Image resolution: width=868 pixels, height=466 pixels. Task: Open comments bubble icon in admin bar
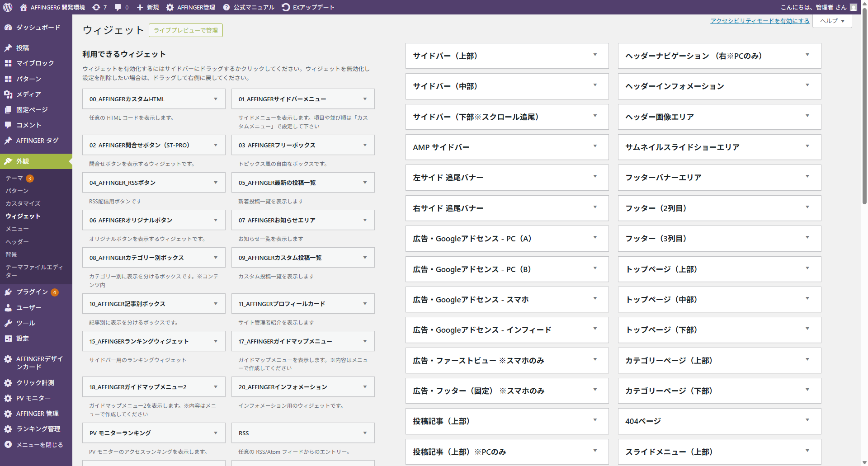click(118, 7)
